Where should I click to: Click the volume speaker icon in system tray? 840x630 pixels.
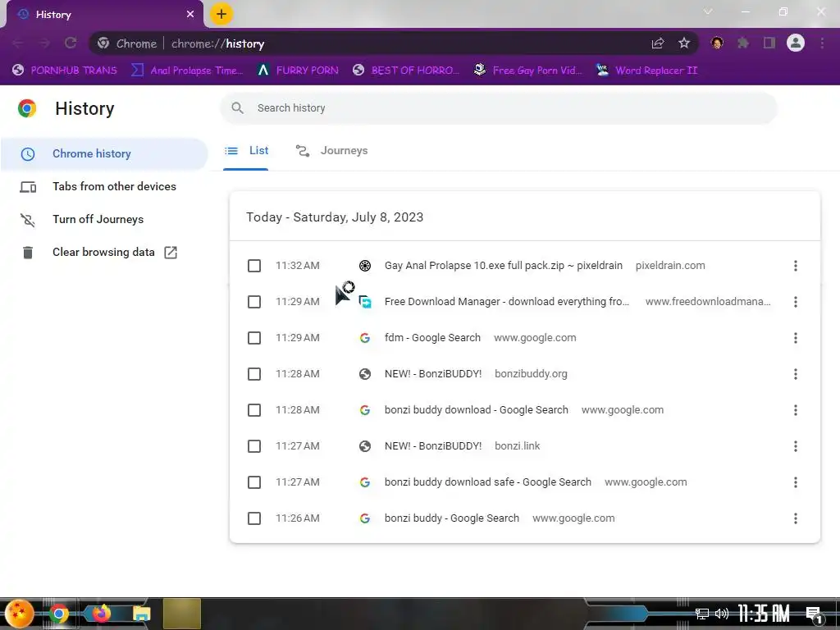(x=722, y=614)
